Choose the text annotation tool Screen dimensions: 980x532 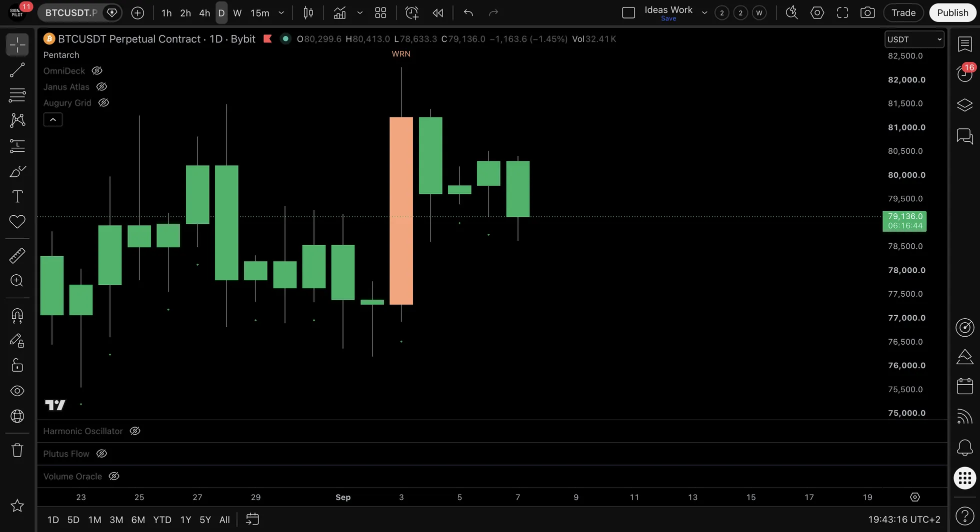(17, 196)
